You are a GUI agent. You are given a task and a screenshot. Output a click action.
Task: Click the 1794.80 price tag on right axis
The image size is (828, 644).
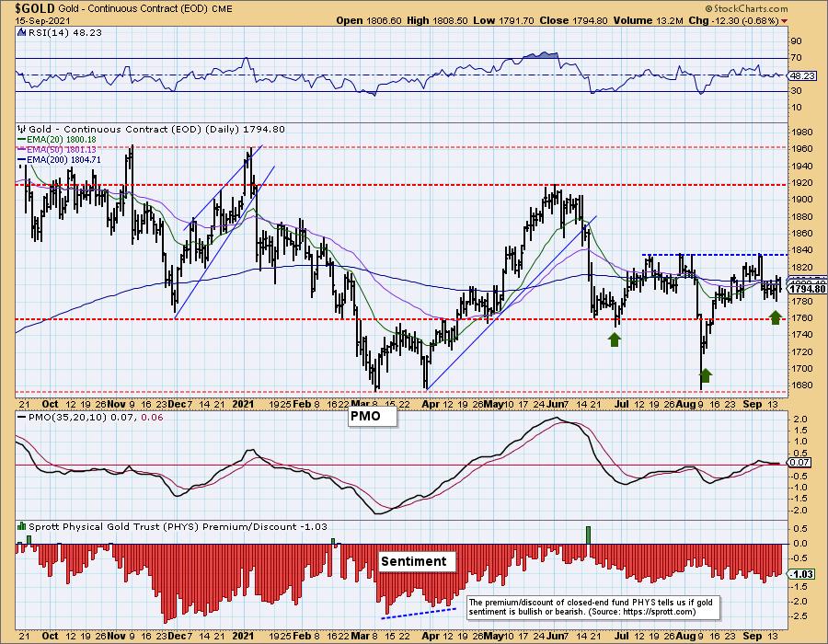click(807, 288)
